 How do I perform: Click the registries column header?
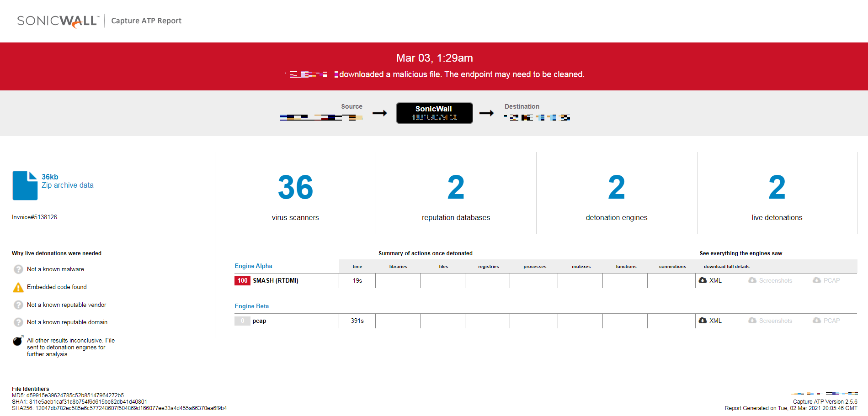[488, 267]
